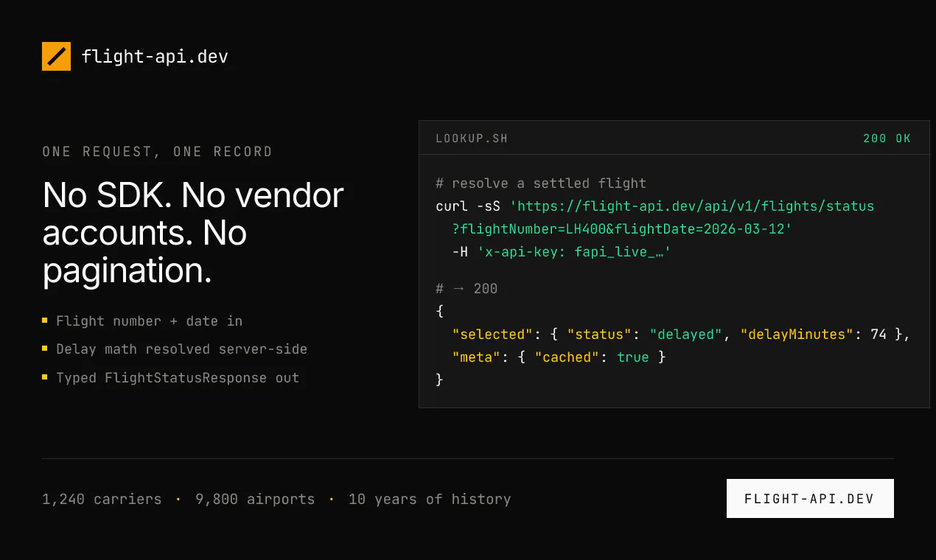Click the LOOKUP.SH code panel title
The width and height of the screenshot is (936, 560).
pyautogui.click(x=472, y=139)
